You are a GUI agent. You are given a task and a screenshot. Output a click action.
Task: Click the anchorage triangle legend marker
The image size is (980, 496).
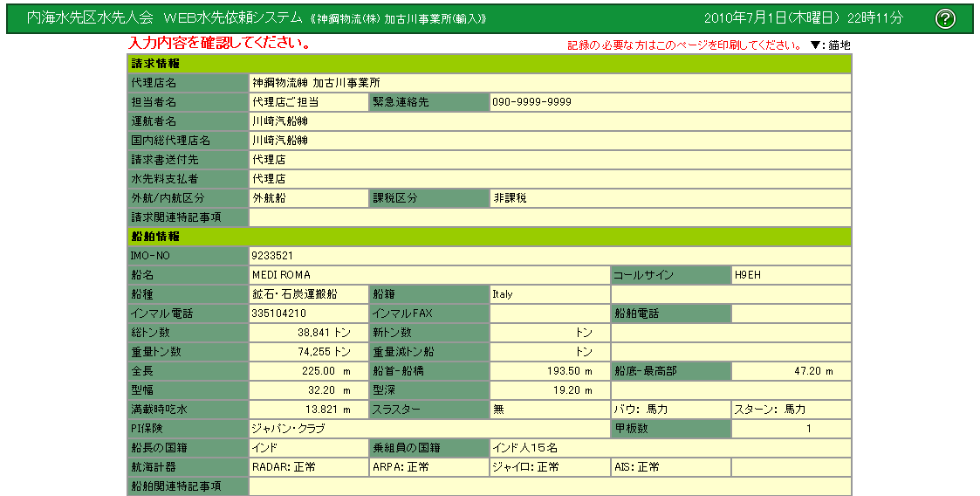coord(815,45)
